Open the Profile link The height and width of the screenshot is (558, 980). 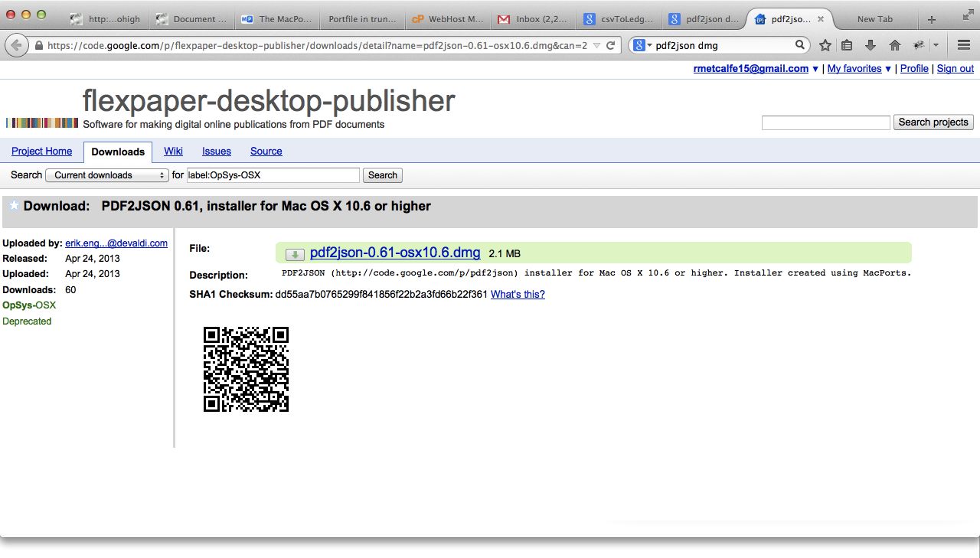click(914, 68)
